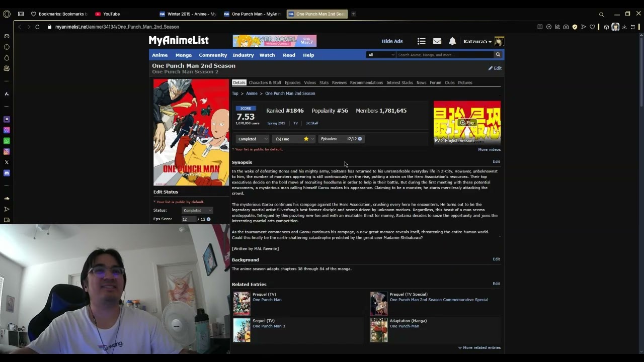This screenshot has height=362, width=644.
Task: Click the pencil Edit icon near the title
Action: [495, 68]
